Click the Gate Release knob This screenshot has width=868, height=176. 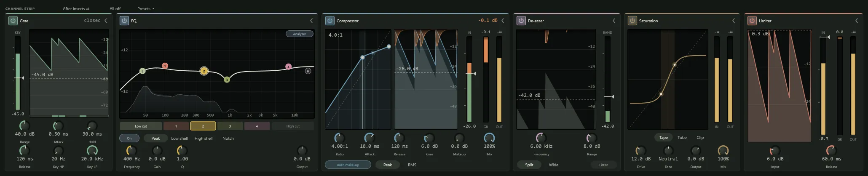click(x=24, y=150)
